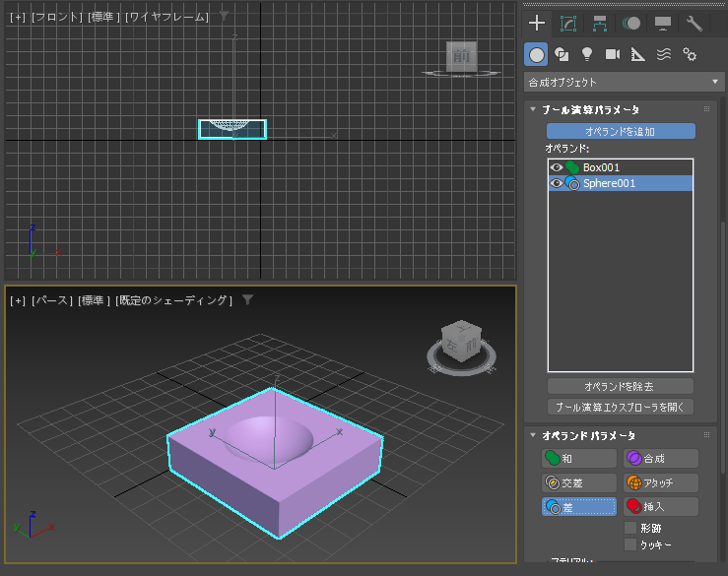The height and width of the screenshot is (576, 728).
Task: Enable the クッキー cookie checkbox
Action: pos(630,544)
